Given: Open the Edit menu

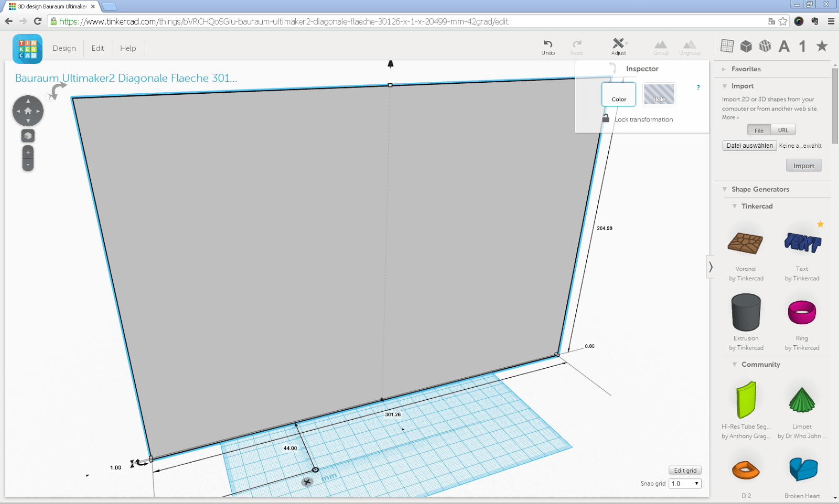Looking at the screenshot, I should coord(98,48).
